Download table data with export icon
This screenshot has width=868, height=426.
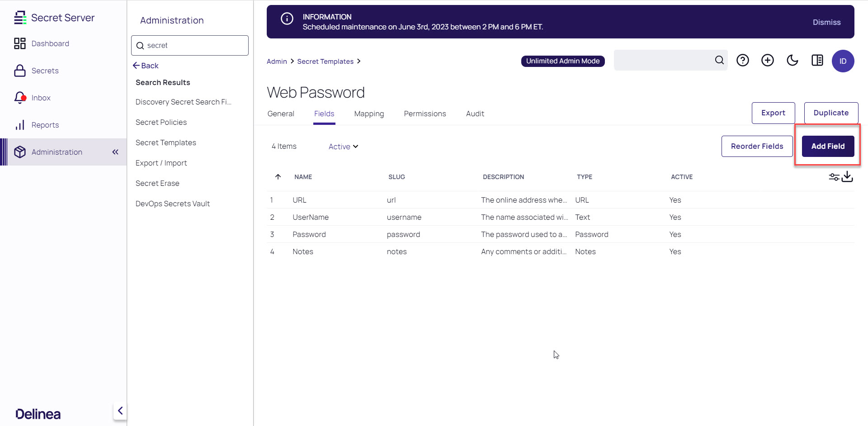847,176
